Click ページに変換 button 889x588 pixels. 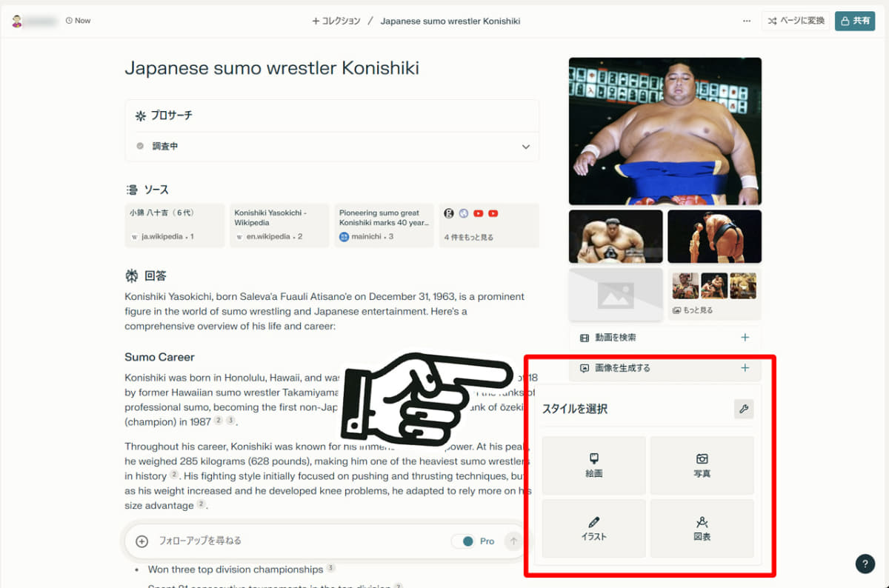796,21
